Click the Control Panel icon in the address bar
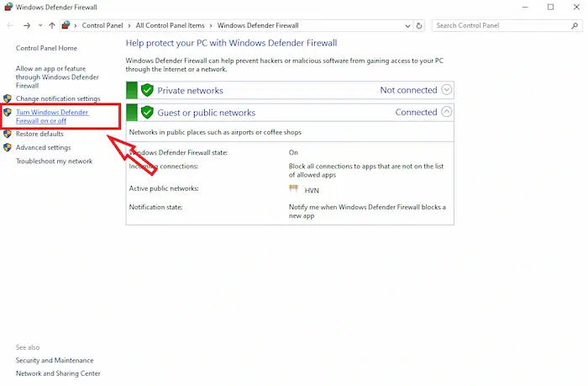This screenshot has height=386, width=588. (x=66, y=25)
